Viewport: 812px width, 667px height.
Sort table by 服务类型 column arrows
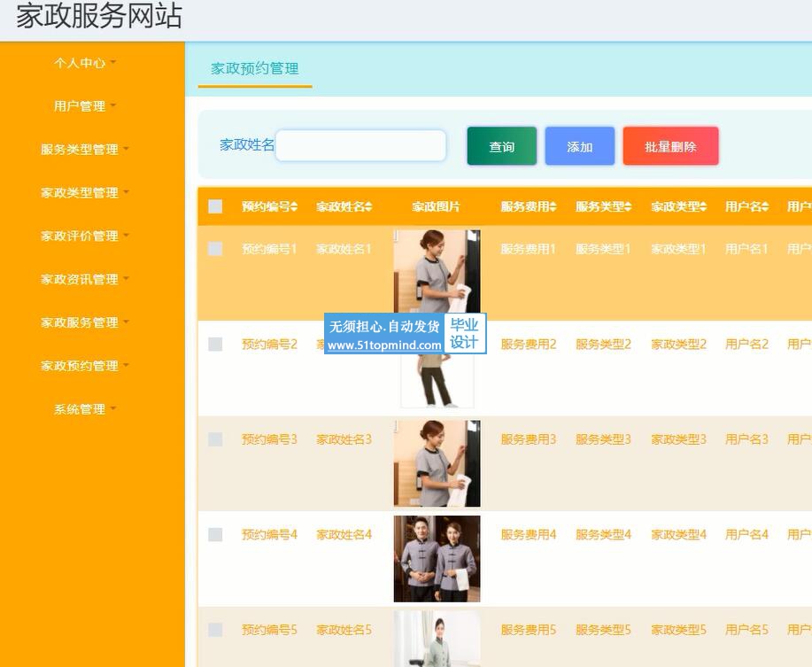(628, 207)
